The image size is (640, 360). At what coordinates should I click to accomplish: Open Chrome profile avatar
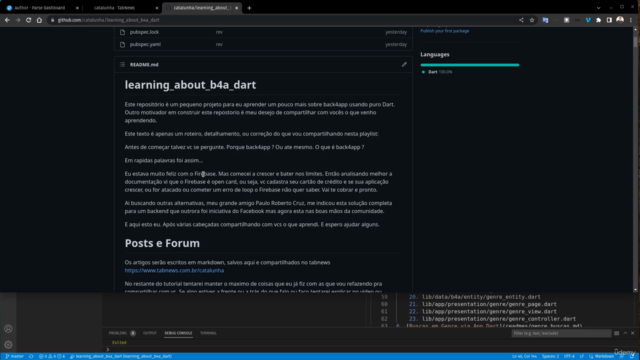[x=620, y=20]
